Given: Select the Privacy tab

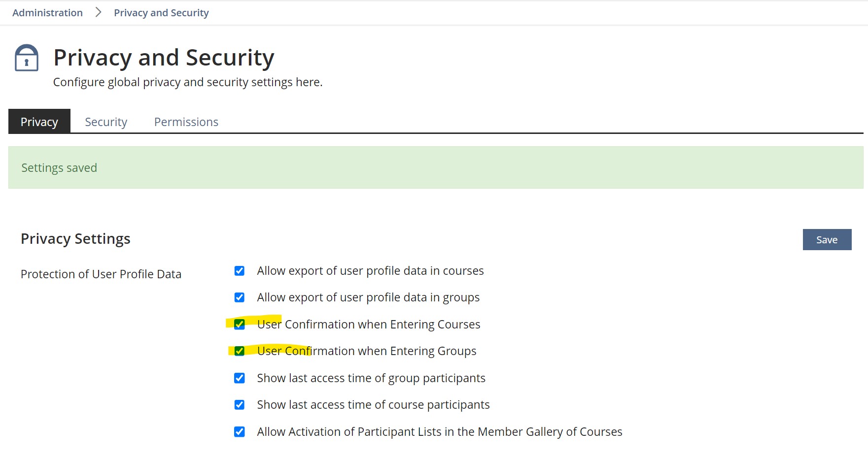Looking at the screenshot, I should (x=39, y=122).
